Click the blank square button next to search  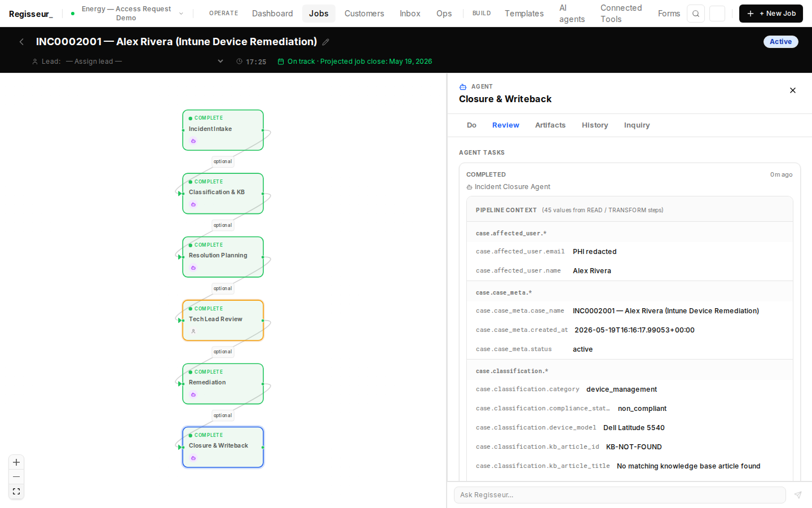pyautogui.click(x=717, y=14)
